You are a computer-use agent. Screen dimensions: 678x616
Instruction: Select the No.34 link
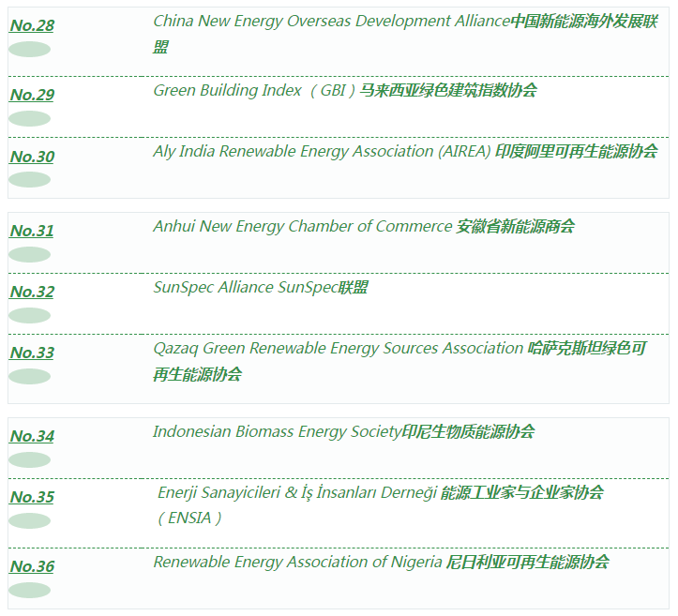[x=32, y=436]
